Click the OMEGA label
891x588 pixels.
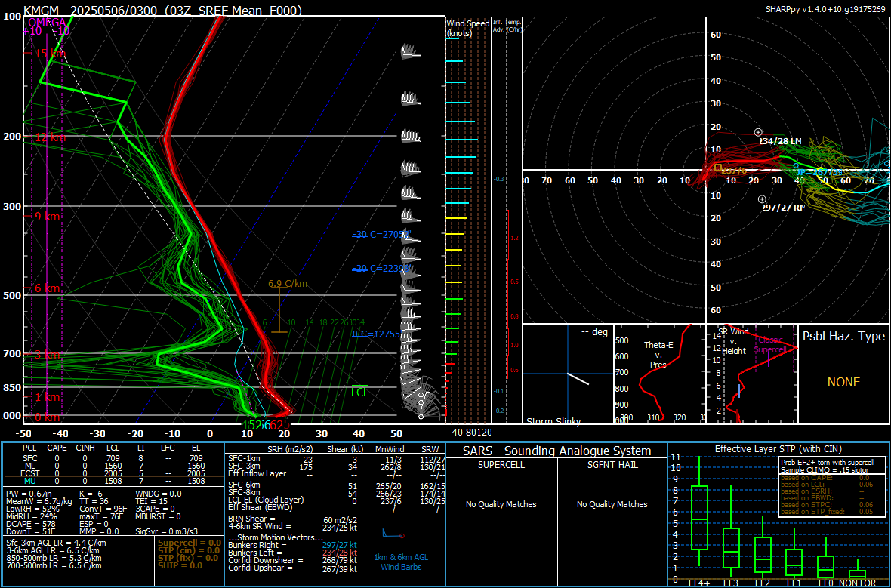tap(47, 23)
